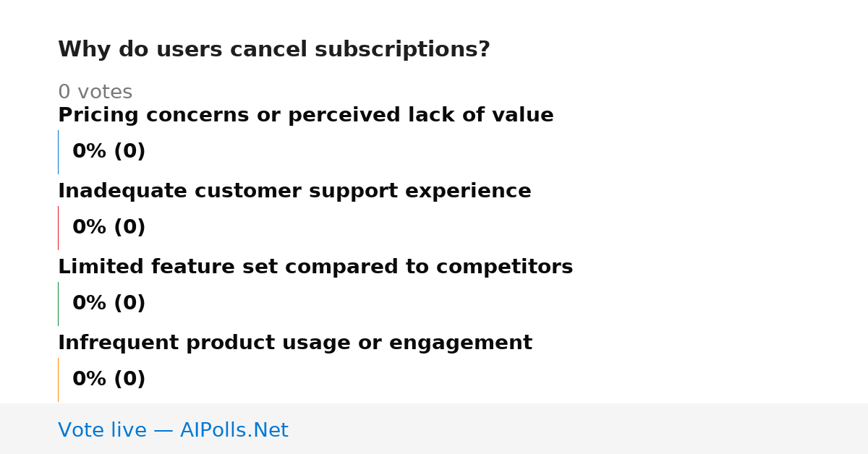Choose Limited feature set compared to competitors
This screenshot has height=454, width=868.
coord(315,267)
